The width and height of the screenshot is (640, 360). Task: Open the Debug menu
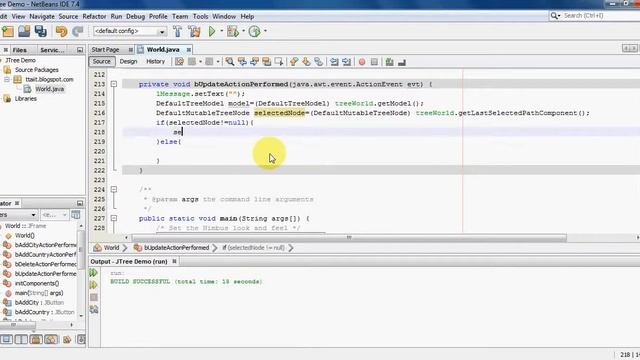click(136, 16)
